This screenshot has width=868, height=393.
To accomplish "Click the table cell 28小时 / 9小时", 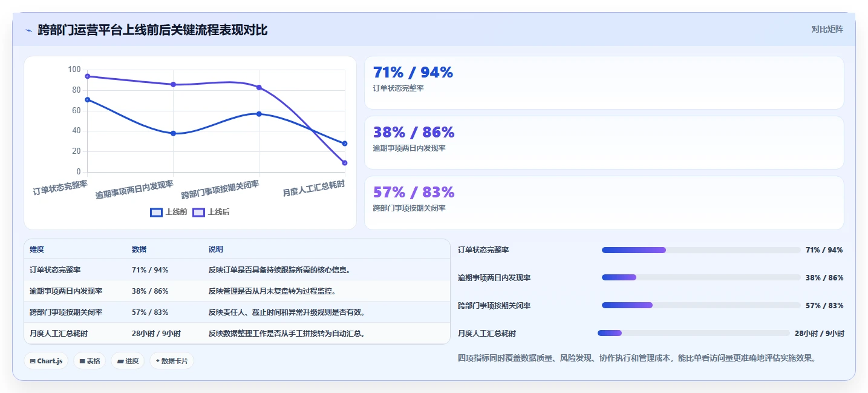I will click(156, 334).
